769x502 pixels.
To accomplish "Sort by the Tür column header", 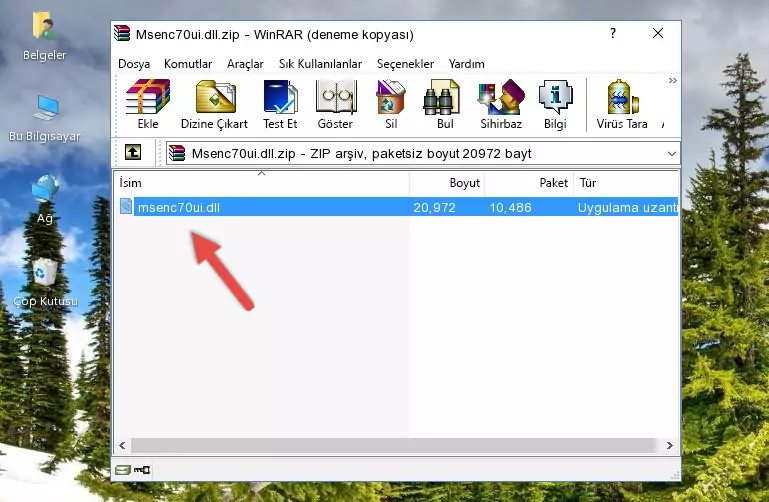I will pos(626,183).
